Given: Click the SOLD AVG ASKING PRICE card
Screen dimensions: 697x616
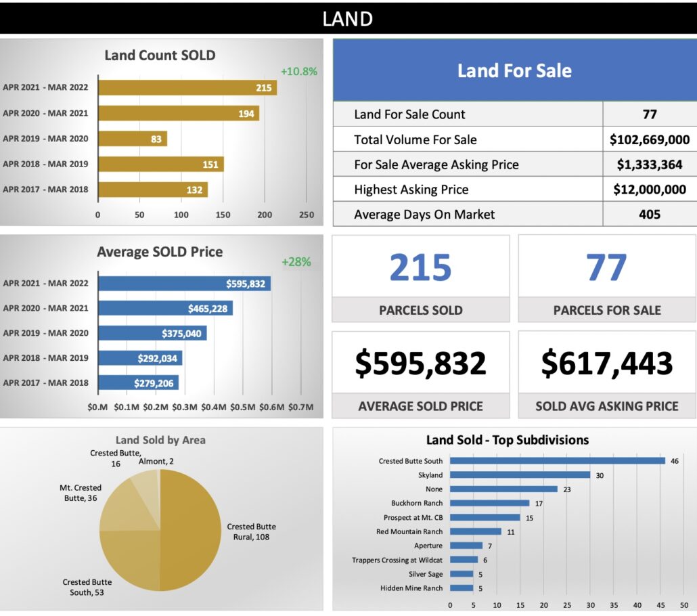Looking at the screenshot, I should [x=606, y=374].
